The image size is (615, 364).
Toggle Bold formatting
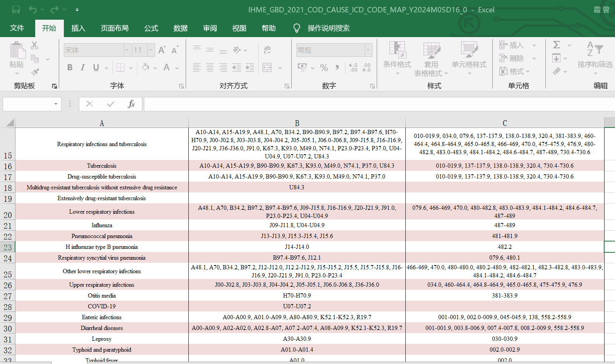(70, 68)
